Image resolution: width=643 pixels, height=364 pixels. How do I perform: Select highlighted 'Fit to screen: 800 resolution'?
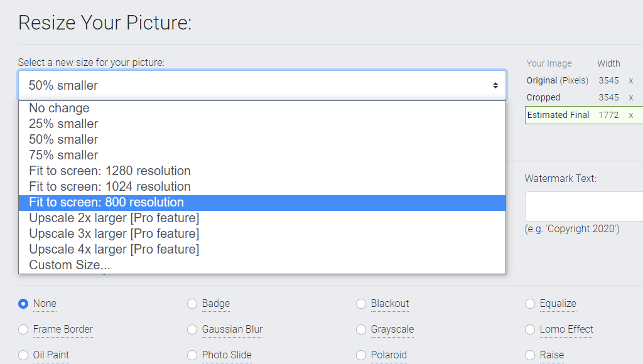(262, 203)
